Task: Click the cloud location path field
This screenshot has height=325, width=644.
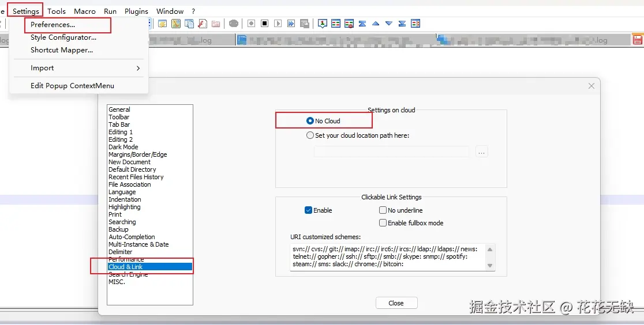Action: point(391,152)
